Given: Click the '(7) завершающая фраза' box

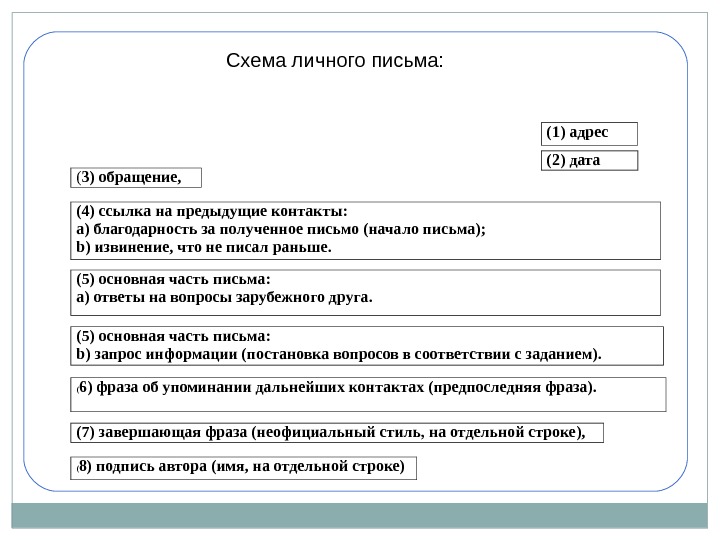Looking at the screenshot, I should click(x=337, y=433).
